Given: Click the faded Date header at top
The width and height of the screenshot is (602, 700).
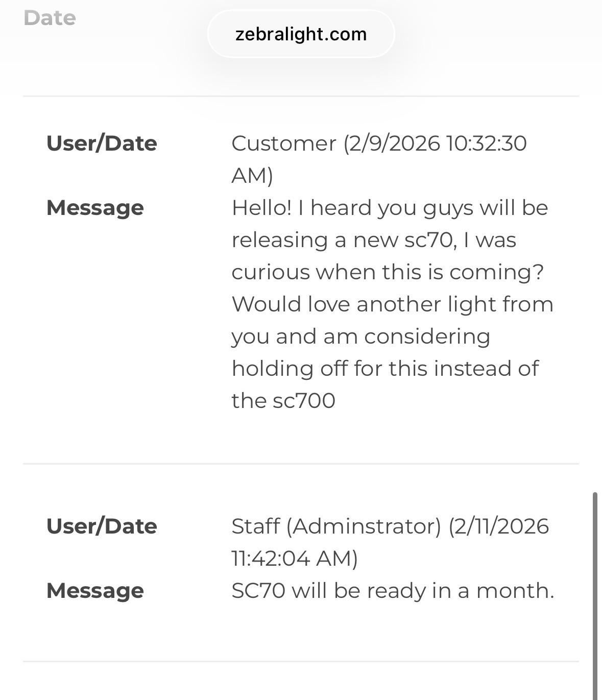Looking at the screenshot, I should pos(50,18).
